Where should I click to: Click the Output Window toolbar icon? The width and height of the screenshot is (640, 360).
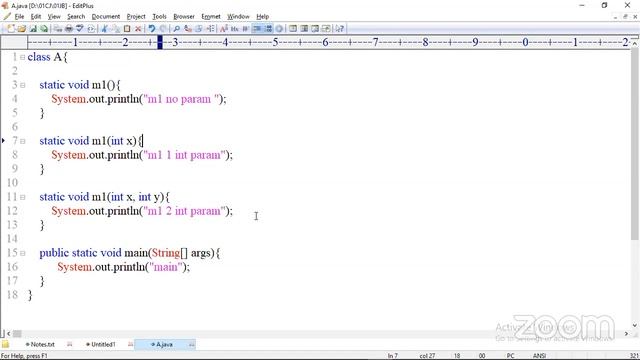click(315, 29)
